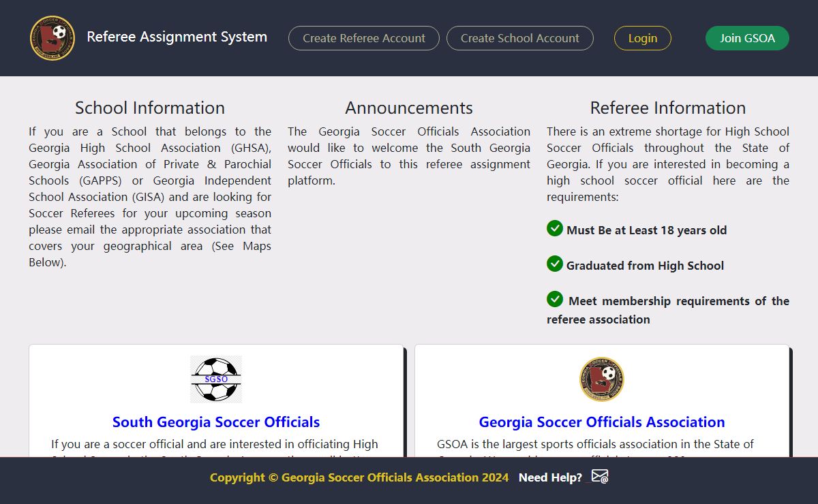Click the Meet membership requirements text
The height and width of the screenshot is (504, 818).
coord(668,310)
